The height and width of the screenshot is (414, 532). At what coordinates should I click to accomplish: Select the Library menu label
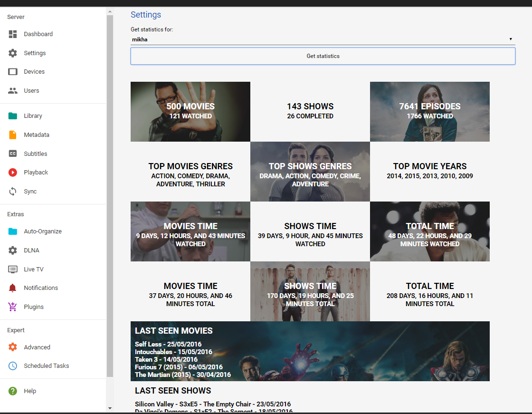pyautogui.click(x=33, y=116)
